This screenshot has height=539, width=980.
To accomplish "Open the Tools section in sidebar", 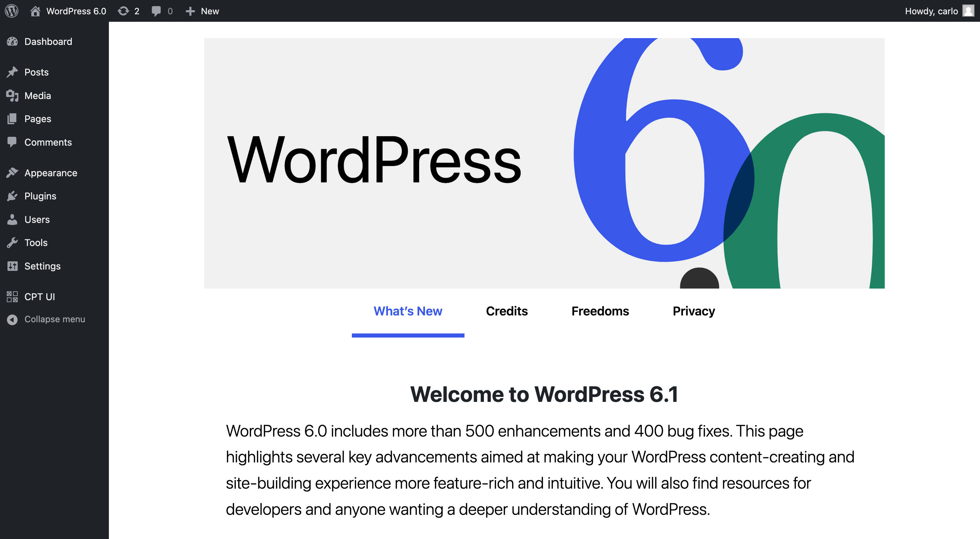I will coord(35,242).
